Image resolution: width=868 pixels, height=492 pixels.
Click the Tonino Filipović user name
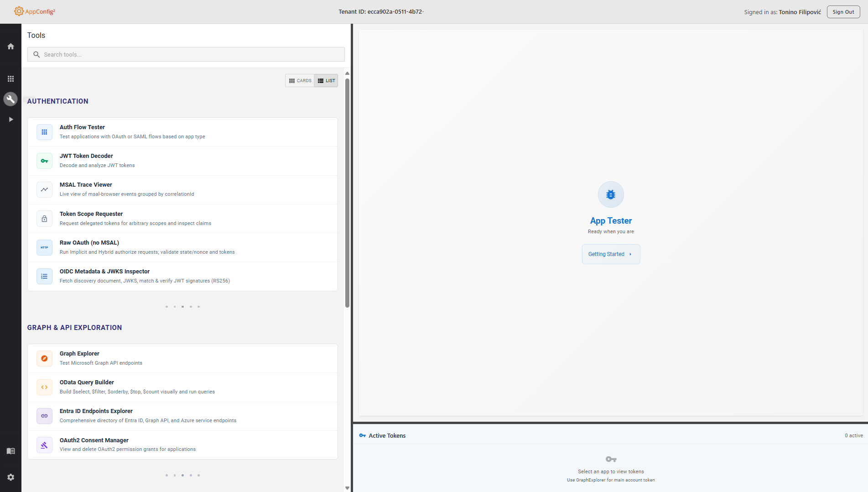click(800, 12)
